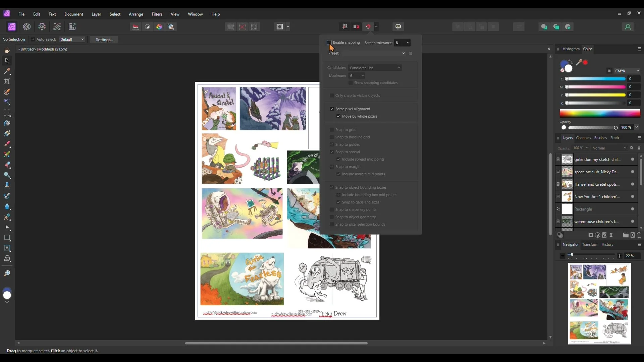Open the CMYK color model dropdown
The height and width of the screenshot is (362, 644).
click(627, 71)
